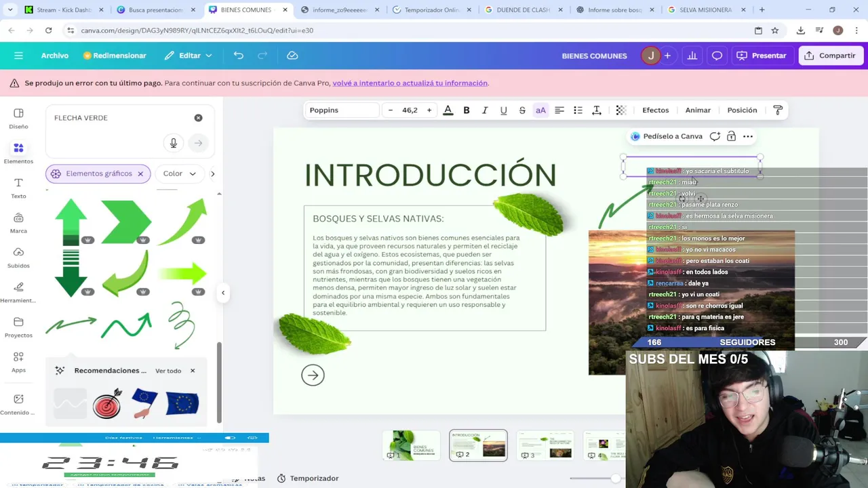Open Marca panel in sidebar
This screenshot has width=868, height=488.
pyautogui.click(x=18, y=222)
